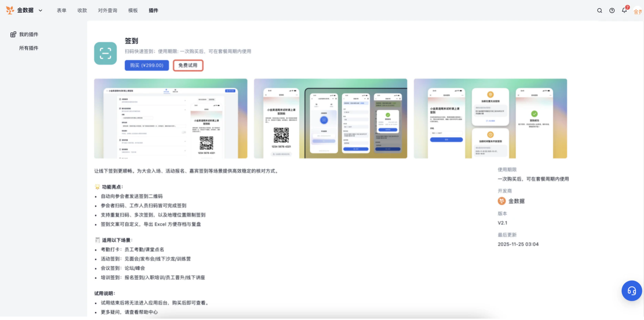
Task: Click the 功能亮点 heading
Action: (112, 187)
